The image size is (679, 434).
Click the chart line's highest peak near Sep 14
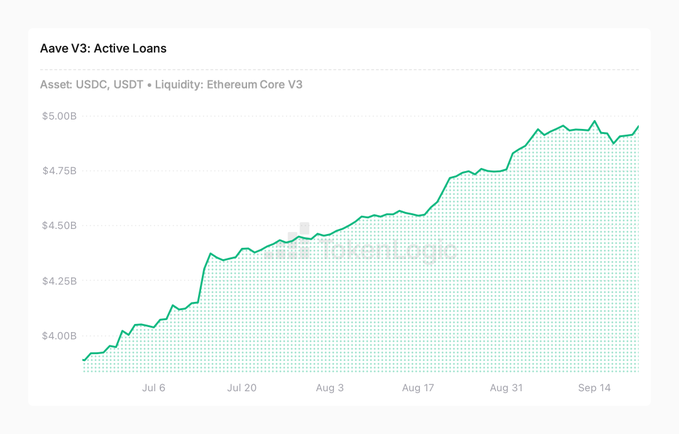595,121
